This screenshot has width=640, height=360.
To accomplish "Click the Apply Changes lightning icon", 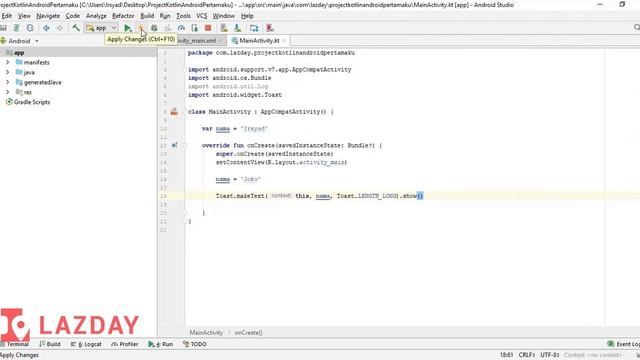I will click(x=140, y=28).
